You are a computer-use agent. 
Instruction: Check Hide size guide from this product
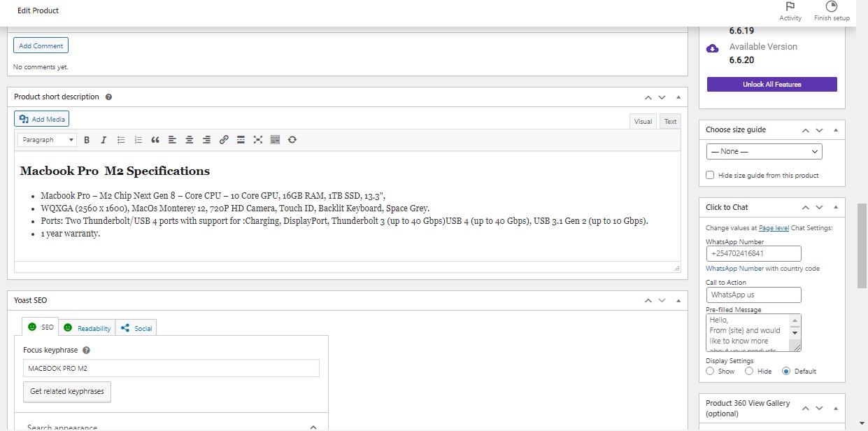point(711,175)
